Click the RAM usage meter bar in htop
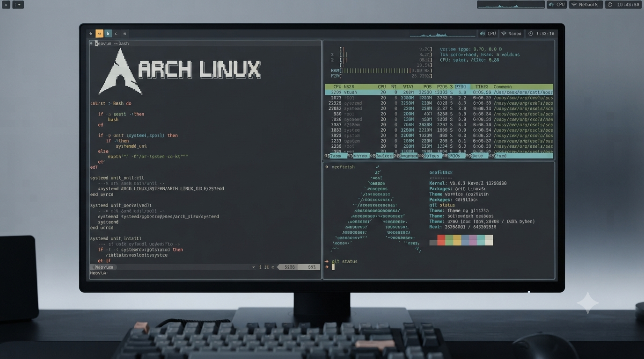This screenshot has height=359, width=644. 382,71
